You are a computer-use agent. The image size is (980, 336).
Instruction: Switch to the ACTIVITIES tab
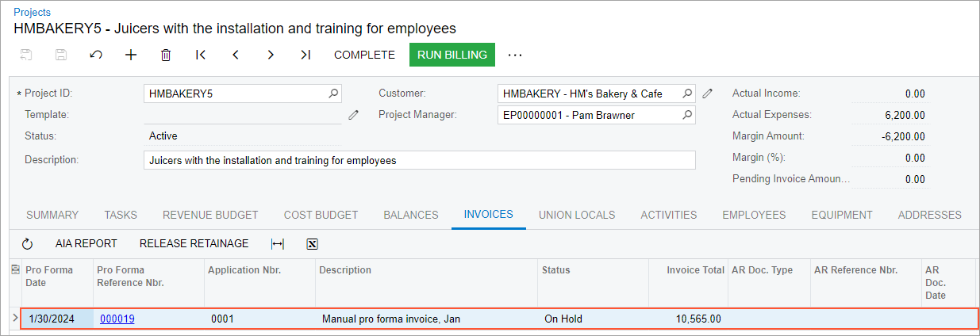(x=669, y=215)
